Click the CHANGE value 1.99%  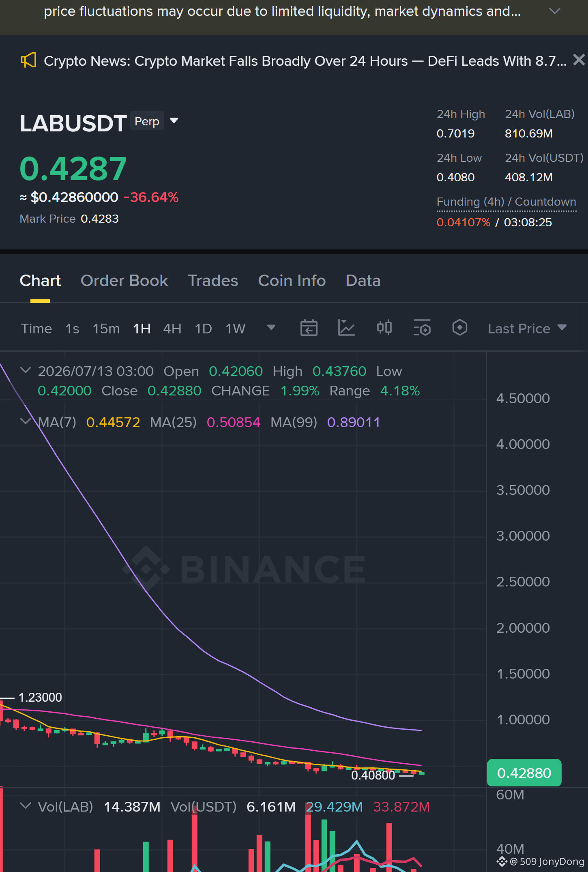(300, 391)
